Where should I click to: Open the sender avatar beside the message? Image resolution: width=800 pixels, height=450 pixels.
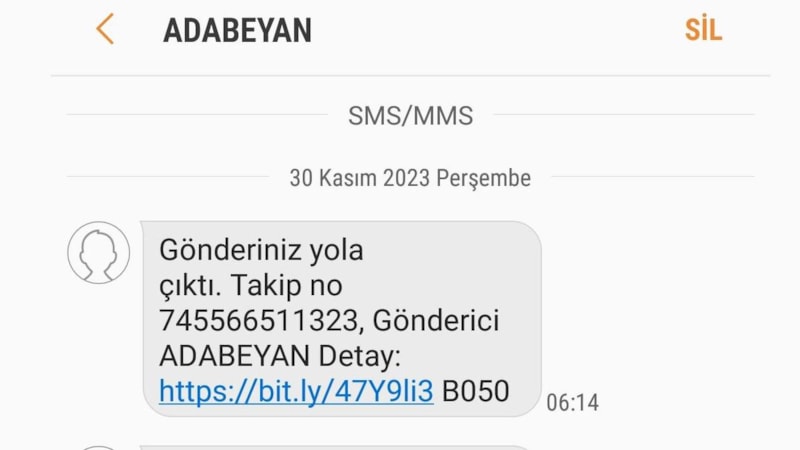98,253
